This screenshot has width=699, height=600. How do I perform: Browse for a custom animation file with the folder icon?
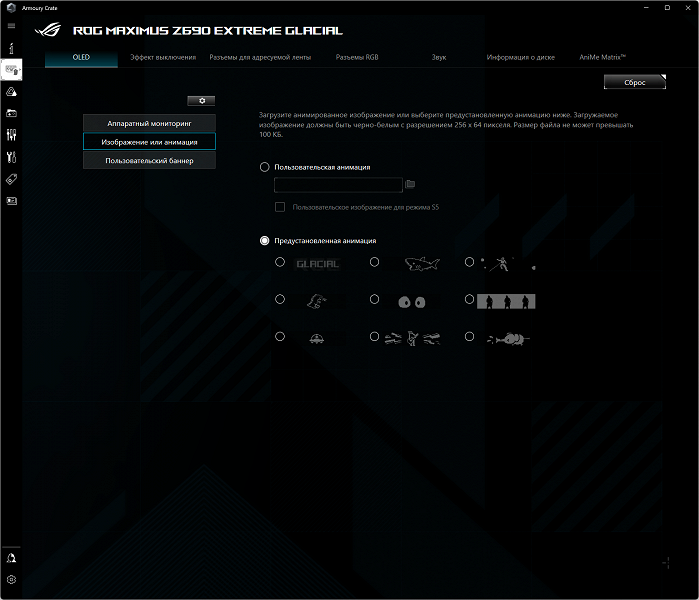click(x=410, y=184)
